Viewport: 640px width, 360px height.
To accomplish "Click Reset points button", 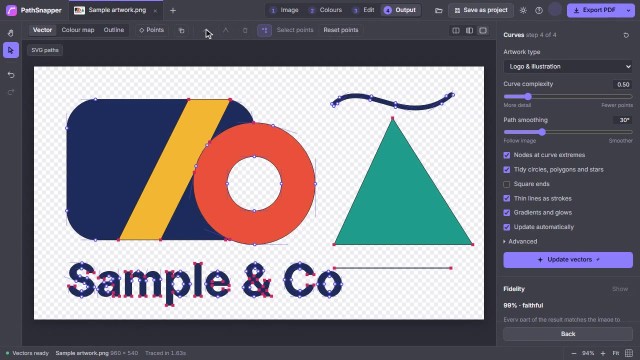I will click(x=341, y=30).
